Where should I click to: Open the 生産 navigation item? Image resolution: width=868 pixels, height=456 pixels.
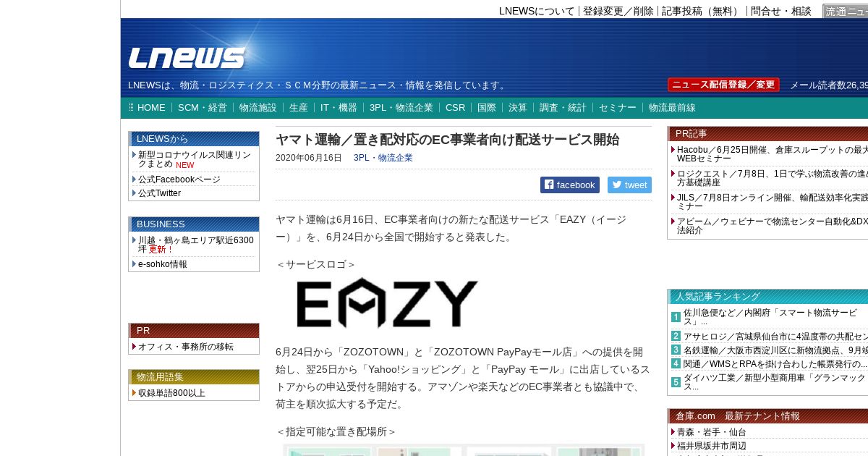pos(299,107)
